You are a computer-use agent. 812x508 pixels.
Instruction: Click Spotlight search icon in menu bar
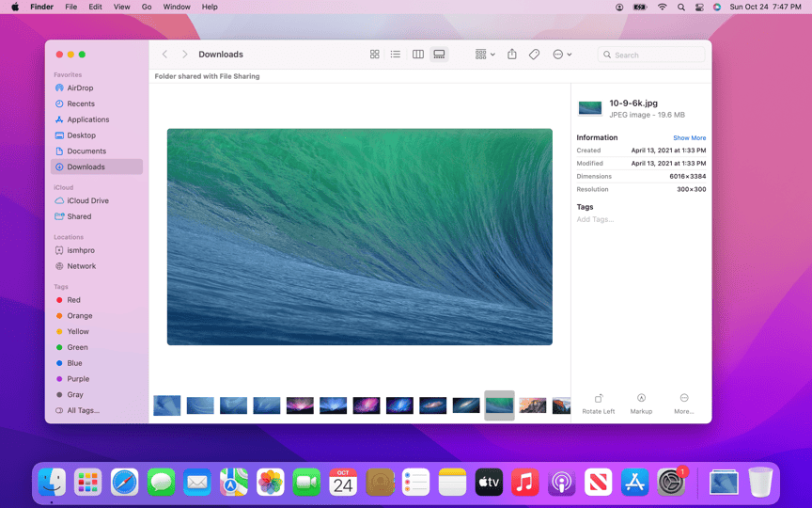[x=681, y=7]
